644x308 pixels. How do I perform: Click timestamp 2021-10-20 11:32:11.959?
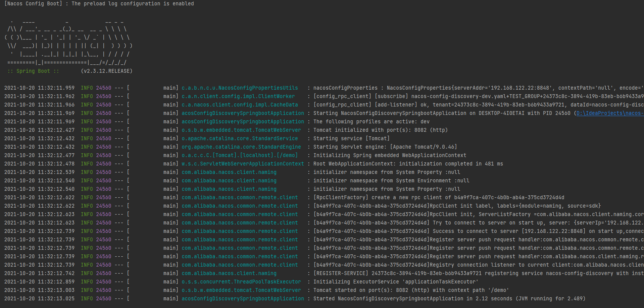tap(39, 88)
